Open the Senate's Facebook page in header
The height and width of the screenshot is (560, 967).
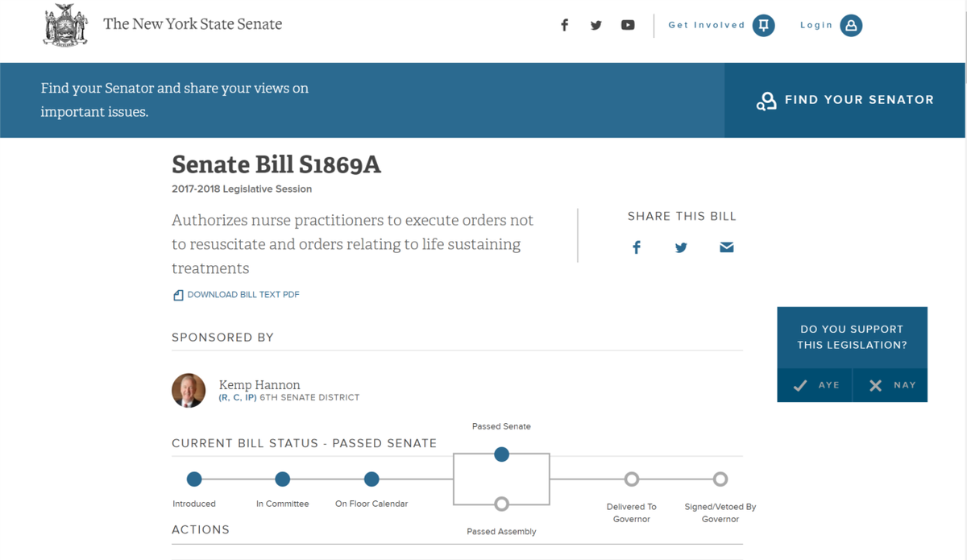[x=565, y=25]
